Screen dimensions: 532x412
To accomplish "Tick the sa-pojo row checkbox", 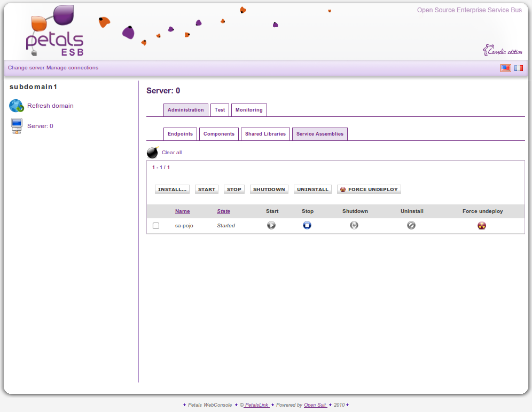I will (x=156, y=226).
